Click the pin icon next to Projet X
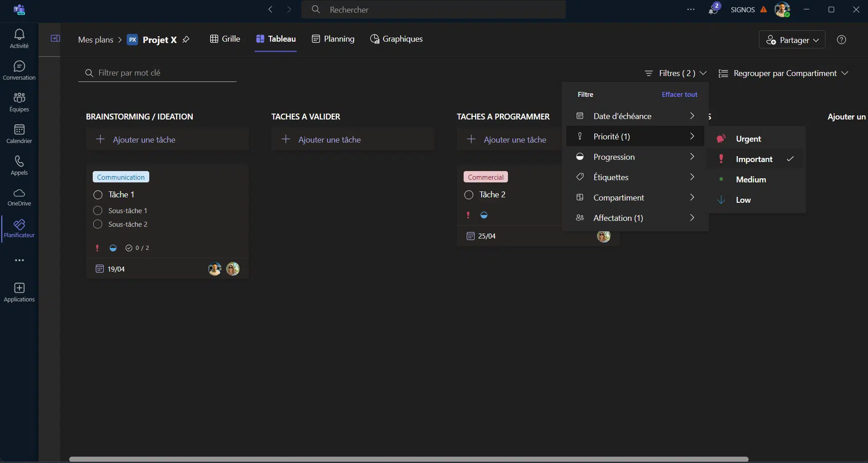The image size is (868, 463). [186, 40]
